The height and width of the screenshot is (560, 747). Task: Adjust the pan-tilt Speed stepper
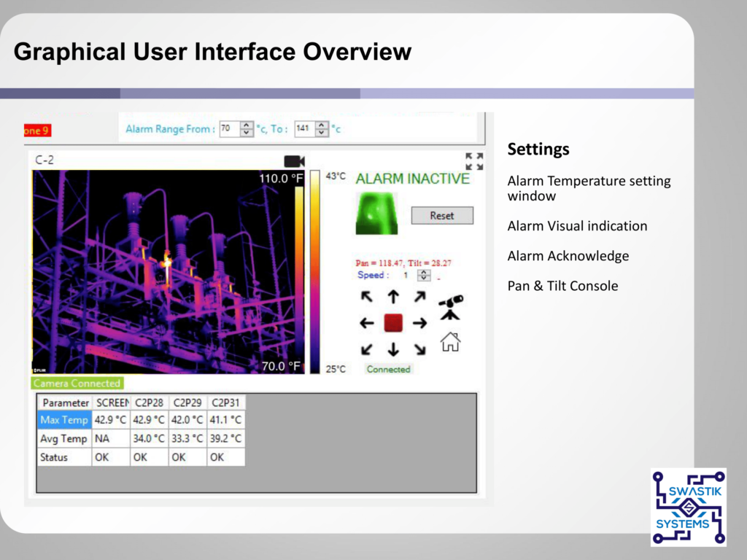[x=424, y=275]
